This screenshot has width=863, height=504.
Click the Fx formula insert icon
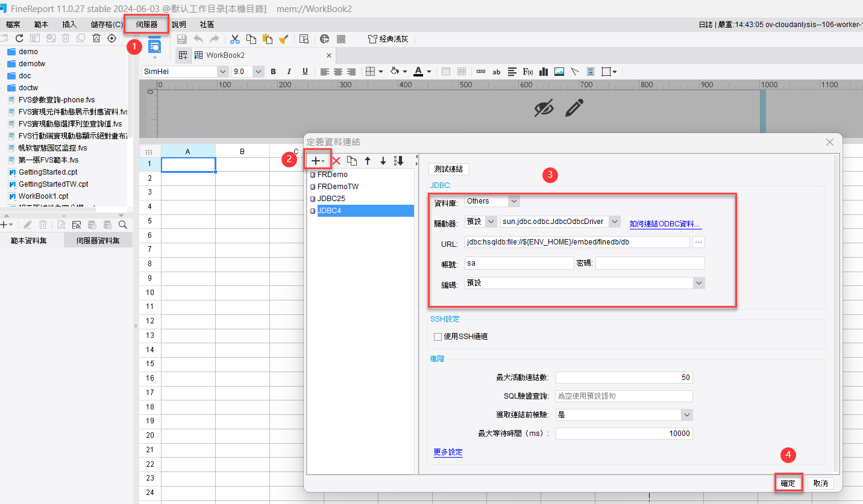[527, 72]
